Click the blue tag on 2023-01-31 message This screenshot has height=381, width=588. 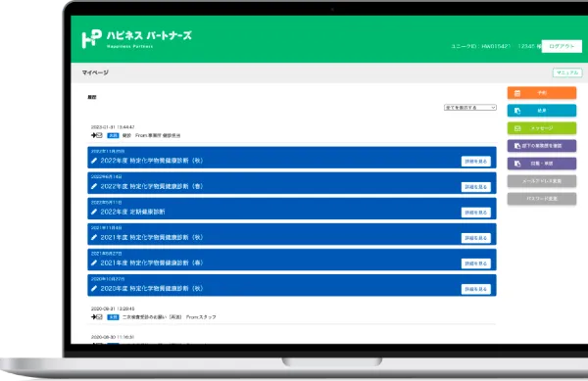coord(113,135)
